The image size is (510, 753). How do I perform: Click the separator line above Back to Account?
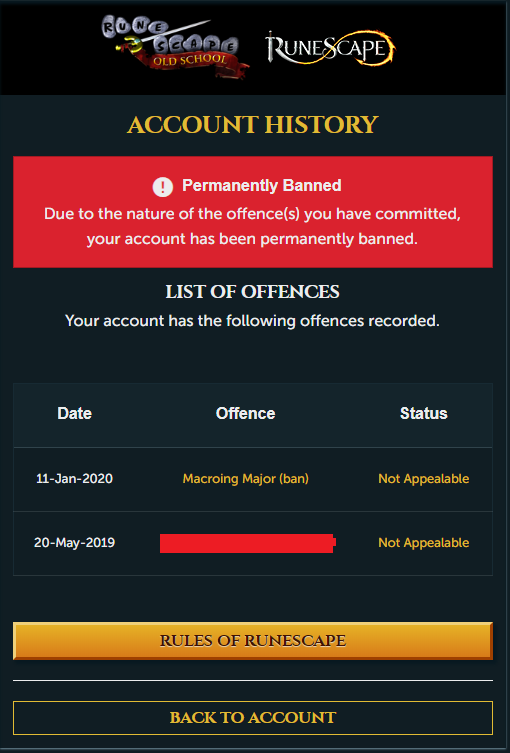click(x=253, y=680)
